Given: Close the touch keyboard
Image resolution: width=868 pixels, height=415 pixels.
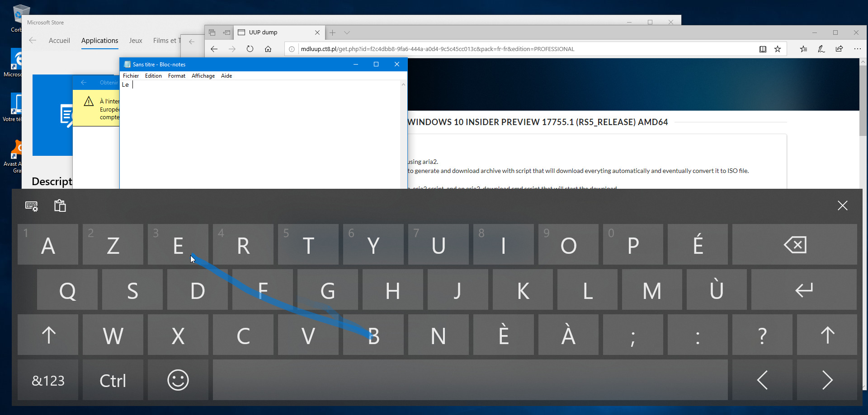Looking at the screenshot, I should pos(842,206).
